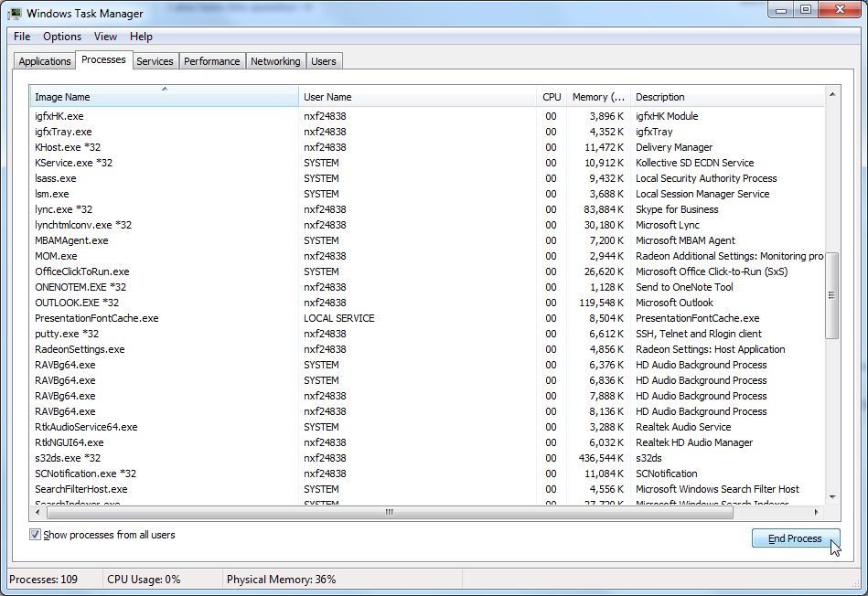Switch to the Networking tab
Viewport: 868px width, 596px height.
point(275,61)
